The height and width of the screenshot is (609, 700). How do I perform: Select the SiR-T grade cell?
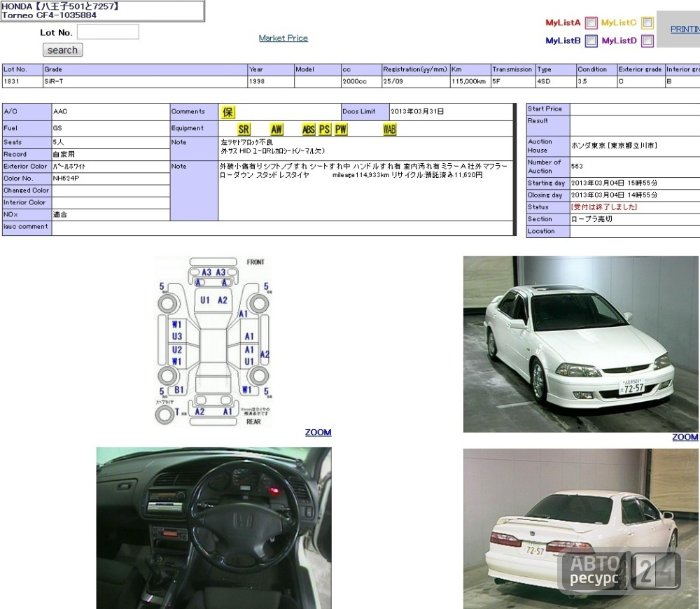tap(145, 82)
